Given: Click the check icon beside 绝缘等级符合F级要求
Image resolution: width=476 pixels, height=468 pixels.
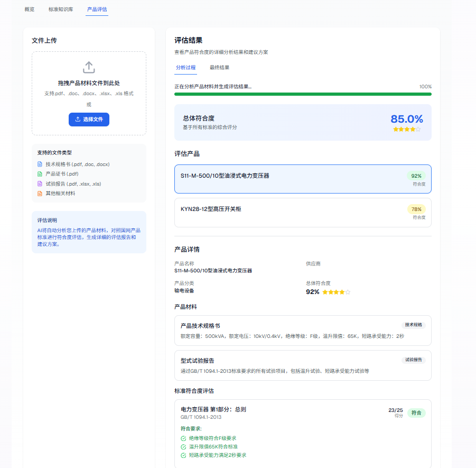Looking at the screenshot, I should [x=183, y=438].
